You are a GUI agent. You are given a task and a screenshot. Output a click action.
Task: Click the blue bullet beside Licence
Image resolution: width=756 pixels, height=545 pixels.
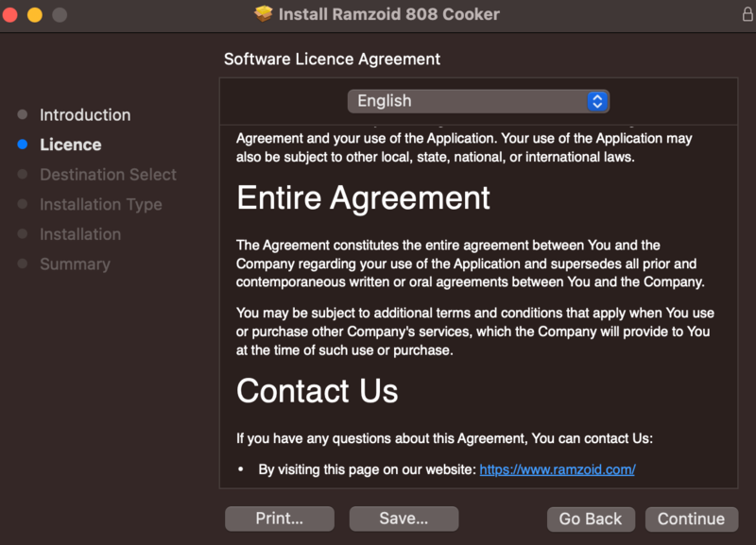point(23,145)
